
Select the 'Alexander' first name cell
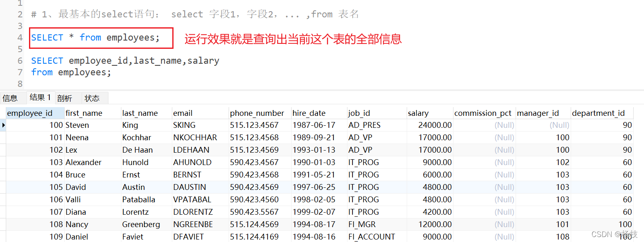pos(93,162)
